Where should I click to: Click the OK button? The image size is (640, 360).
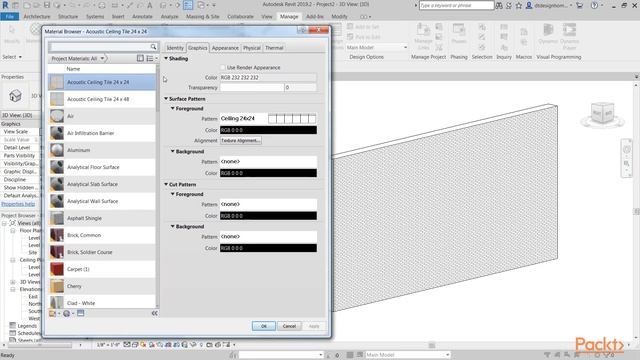pos(264,326)
